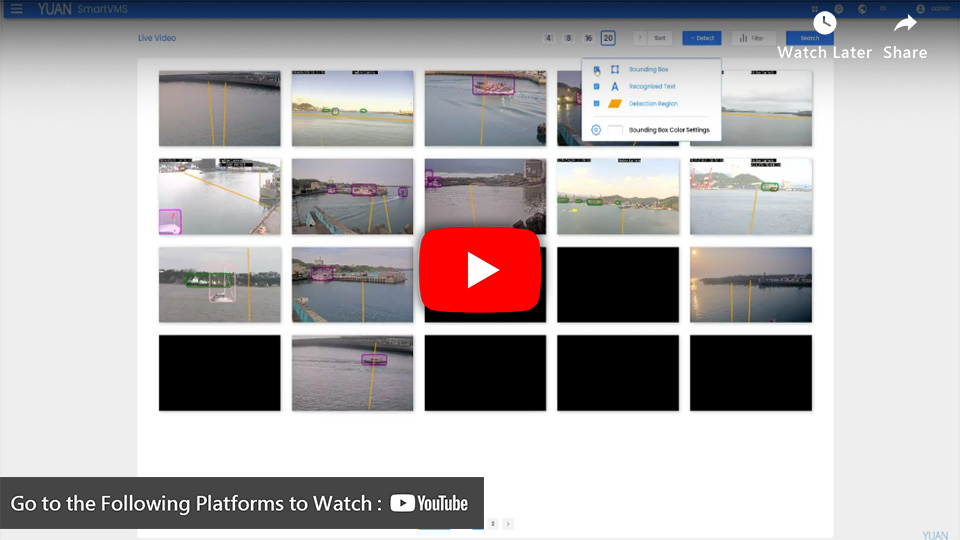Viewport: 960px width, 540px height.
Task: Click the bounding box color swatch
Action: 615,130
